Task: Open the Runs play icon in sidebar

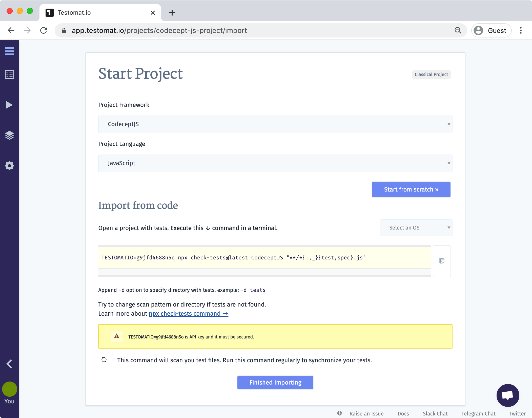Action: pos(9,105)
